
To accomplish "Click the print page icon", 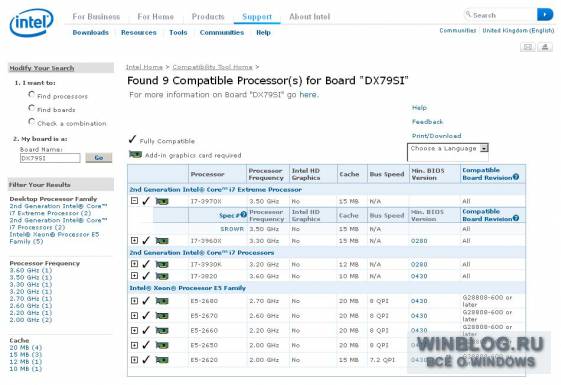I will click(x=545, y=47).
